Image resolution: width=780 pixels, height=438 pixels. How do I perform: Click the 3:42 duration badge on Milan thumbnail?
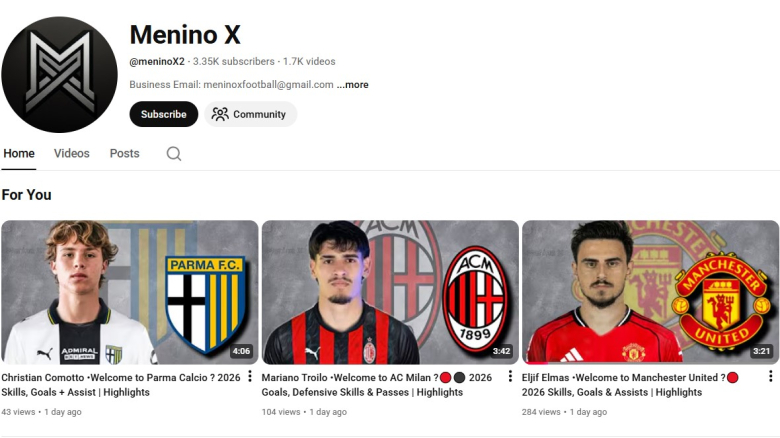[501, 351]
